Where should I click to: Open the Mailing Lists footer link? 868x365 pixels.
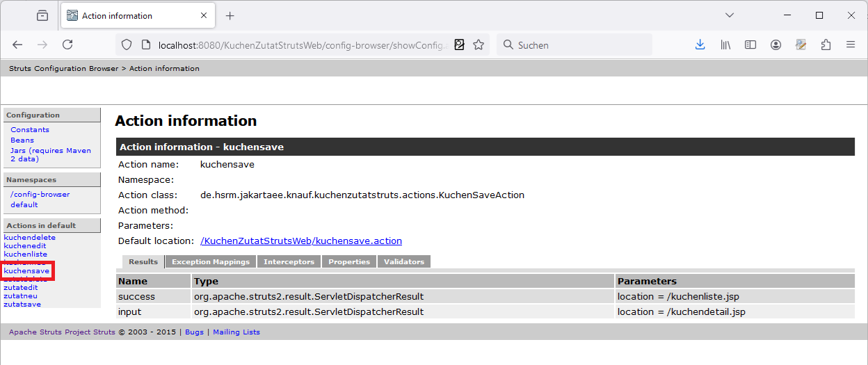coord(236,332)
